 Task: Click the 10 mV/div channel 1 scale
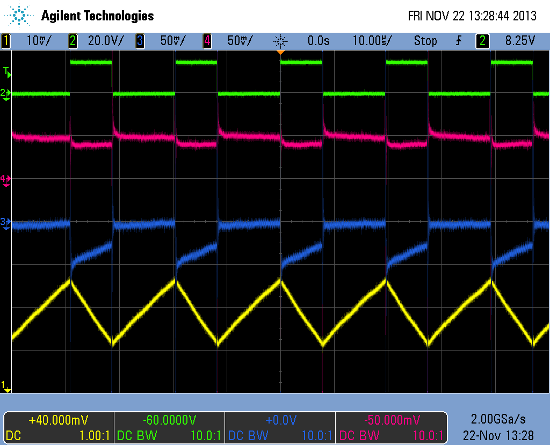point(39,41)
